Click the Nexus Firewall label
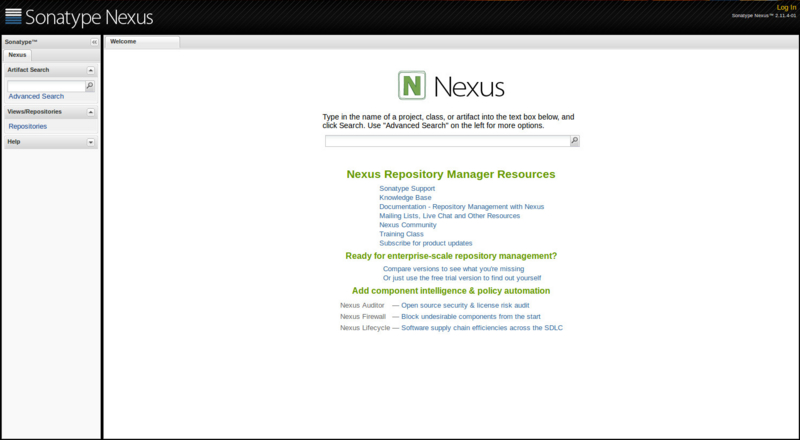Viewport: 800px width, 440px height. [x=363, y=316]
